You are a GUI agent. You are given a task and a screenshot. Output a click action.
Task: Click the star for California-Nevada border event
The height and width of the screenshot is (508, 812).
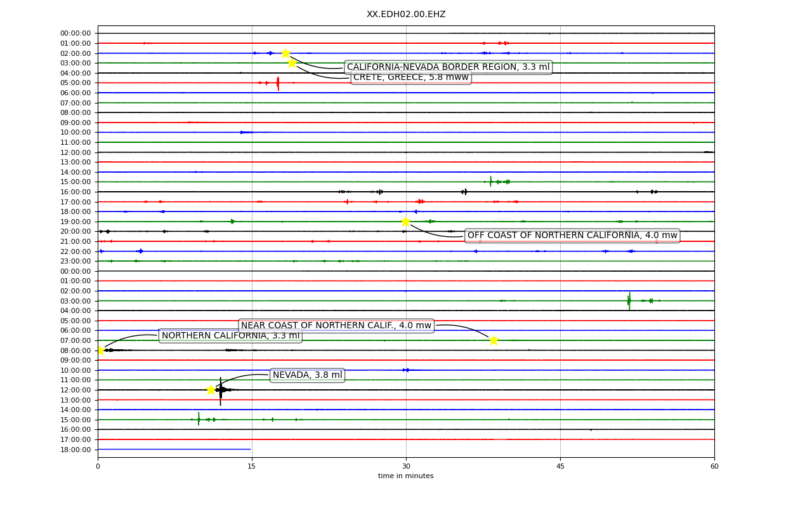[285, 53]
